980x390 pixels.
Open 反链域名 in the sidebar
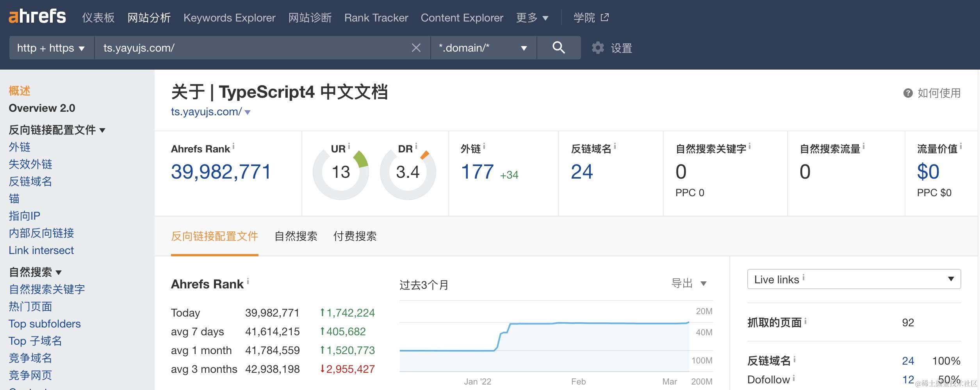click(30, 181)
